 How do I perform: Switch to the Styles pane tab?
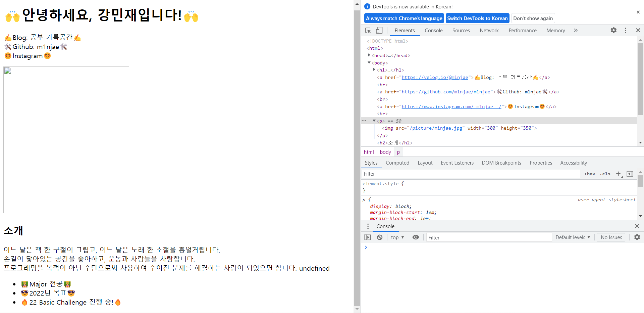click(x=371, y=163)
